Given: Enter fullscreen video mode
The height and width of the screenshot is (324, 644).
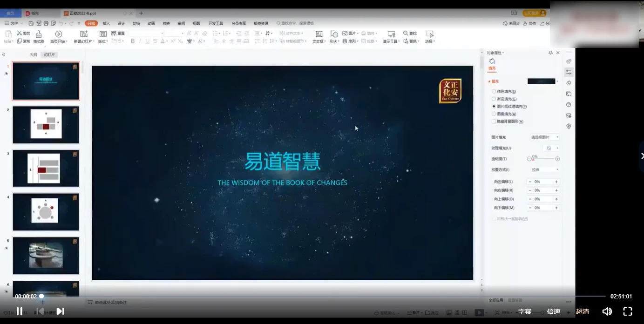Looking at the screenshot, I should tap(628, 311).
